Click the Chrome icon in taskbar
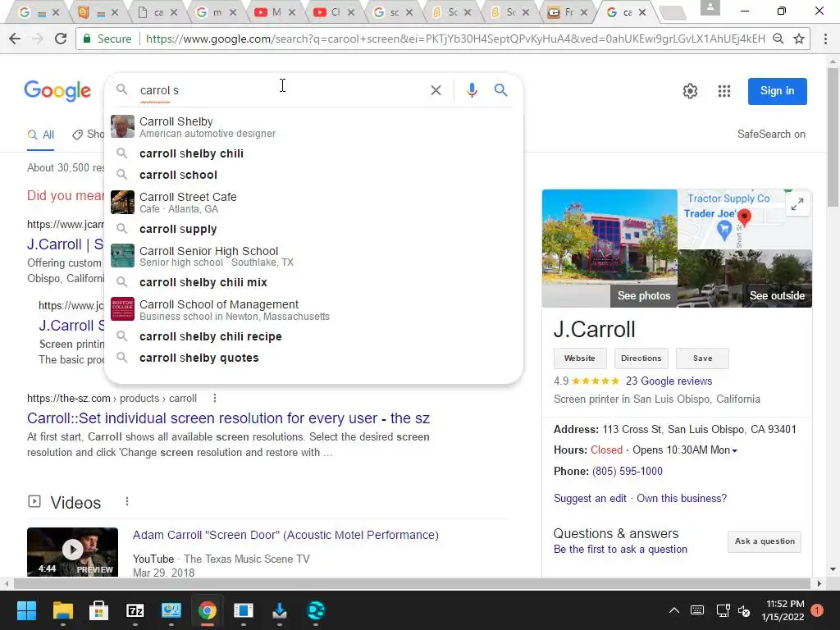 [x=208, y=610]
